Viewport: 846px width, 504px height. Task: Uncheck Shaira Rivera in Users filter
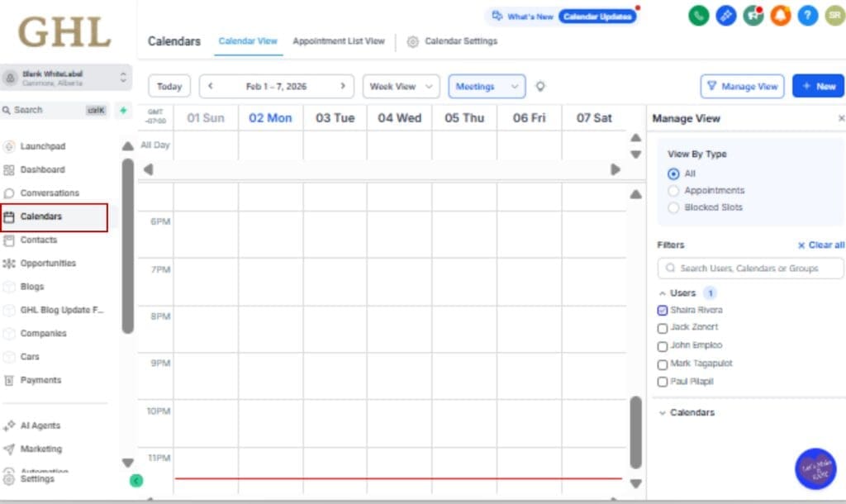(x=663, y=310)
